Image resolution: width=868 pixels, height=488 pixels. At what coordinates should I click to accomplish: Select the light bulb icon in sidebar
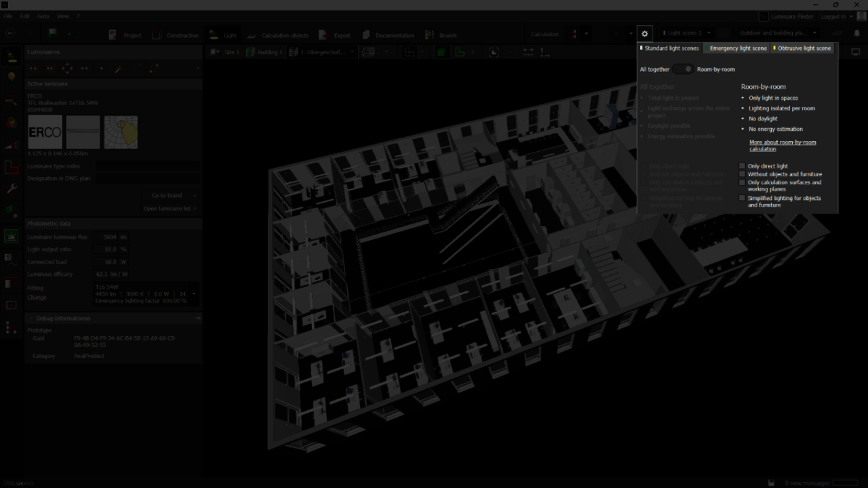tap(12, 77)
